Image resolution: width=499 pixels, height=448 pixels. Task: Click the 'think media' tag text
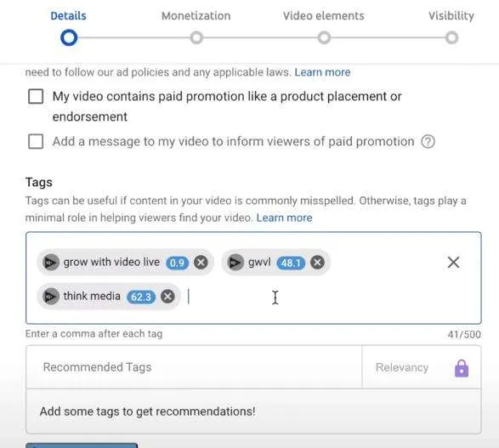pos(92,296)
